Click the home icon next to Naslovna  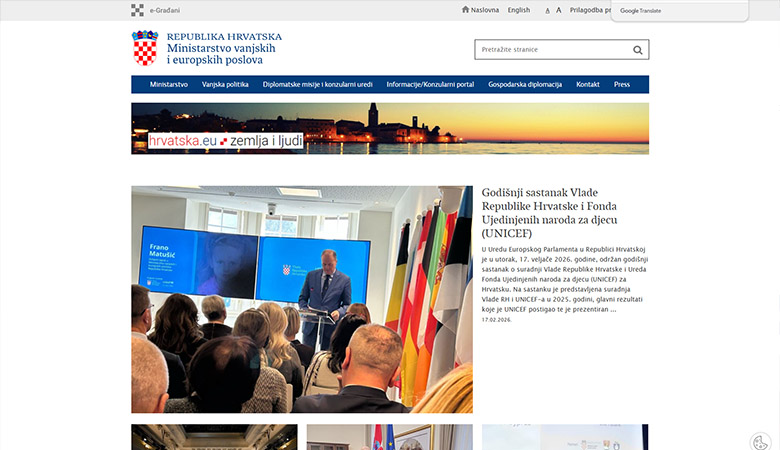465,10
